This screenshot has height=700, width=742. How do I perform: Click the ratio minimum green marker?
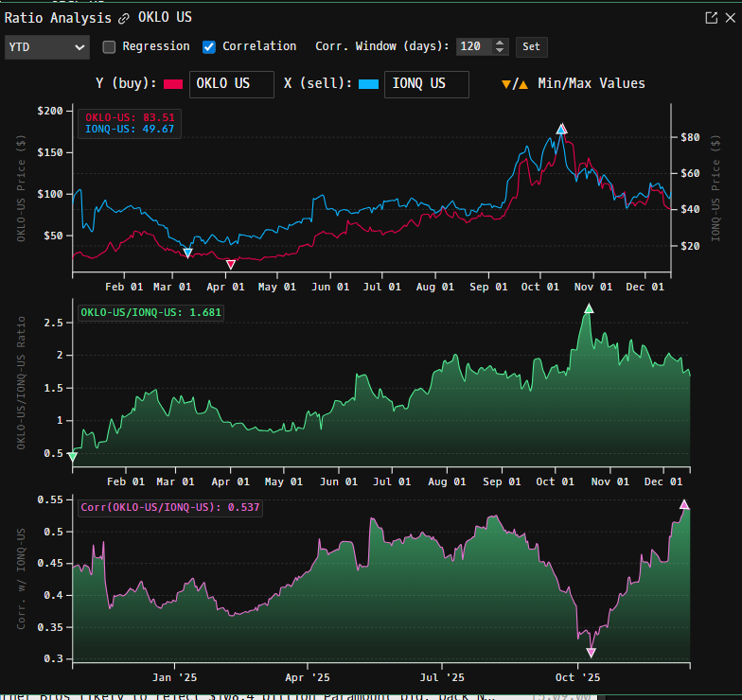pos(72,456)
